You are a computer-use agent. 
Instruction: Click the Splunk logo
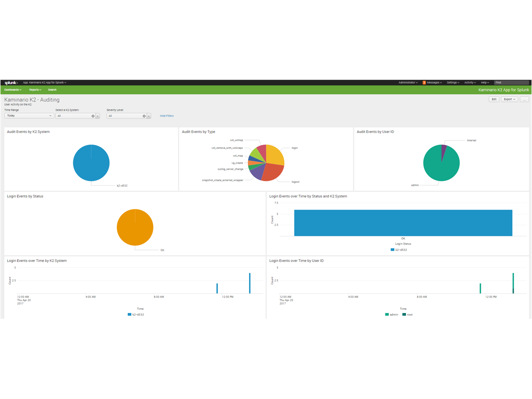click(11, 82)
